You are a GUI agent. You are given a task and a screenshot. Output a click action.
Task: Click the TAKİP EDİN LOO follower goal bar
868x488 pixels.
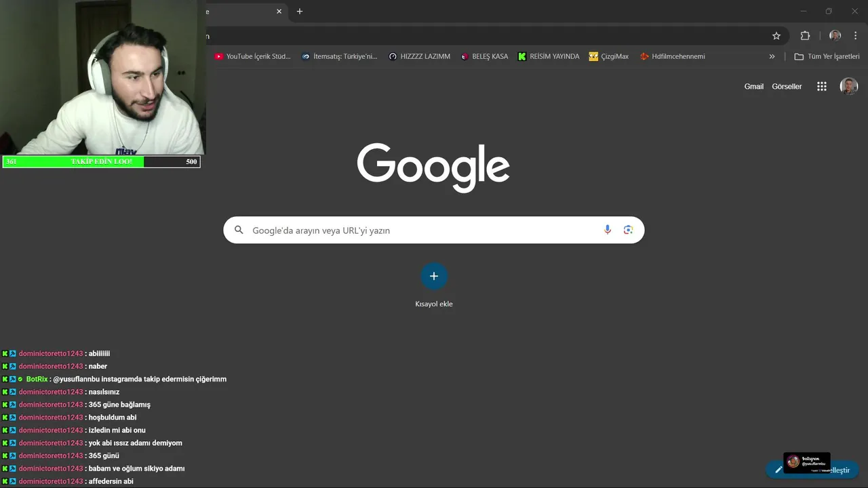click(x=102, y=161)
